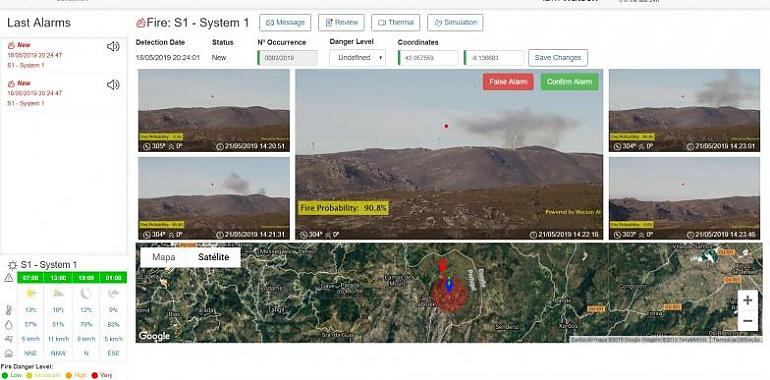Open the Thermal camera view
The width and height of the screenshot is (770, 380).
[x=395, y=23]
